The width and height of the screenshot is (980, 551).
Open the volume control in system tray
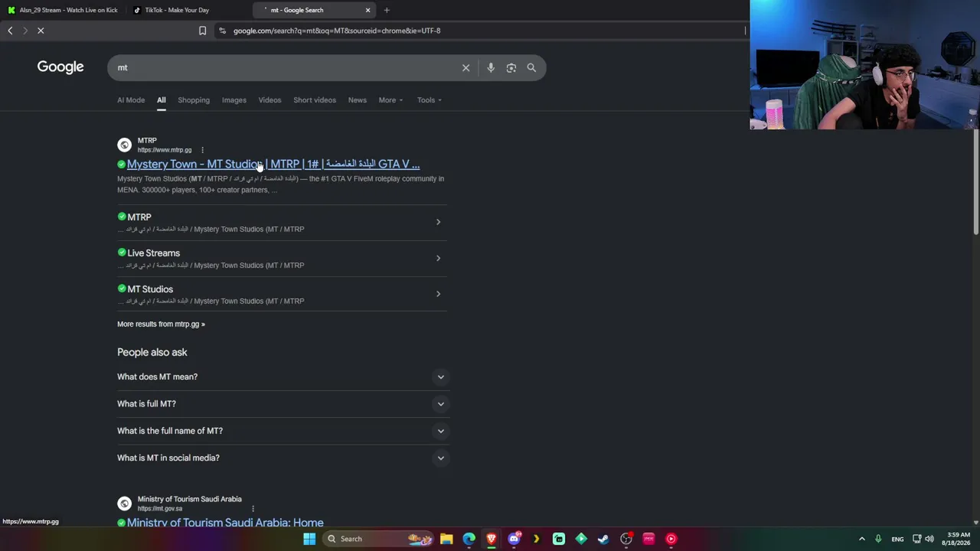929,539
